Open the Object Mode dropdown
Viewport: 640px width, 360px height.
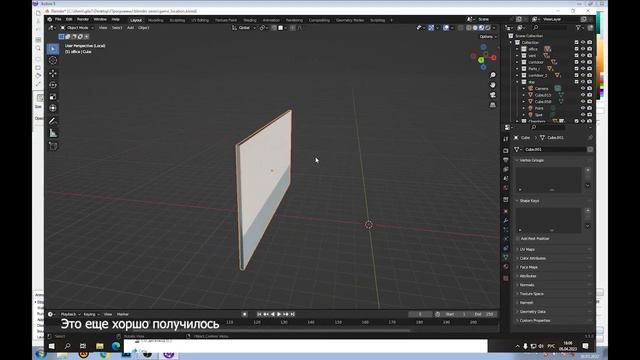(x=77, y=28)
